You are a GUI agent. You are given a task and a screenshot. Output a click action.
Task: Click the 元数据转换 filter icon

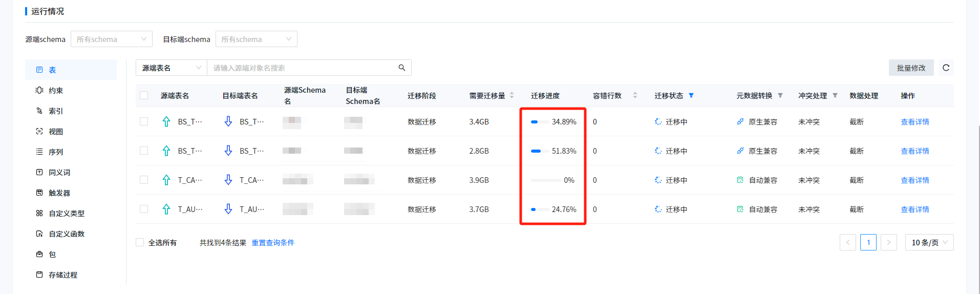780,95
